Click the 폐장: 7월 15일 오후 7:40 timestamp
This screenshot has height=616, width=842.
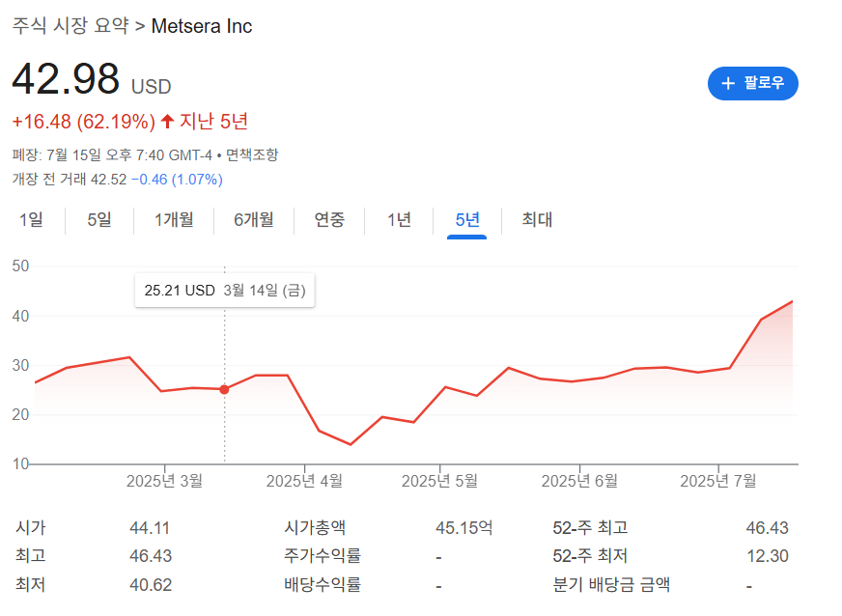point(112,155)
